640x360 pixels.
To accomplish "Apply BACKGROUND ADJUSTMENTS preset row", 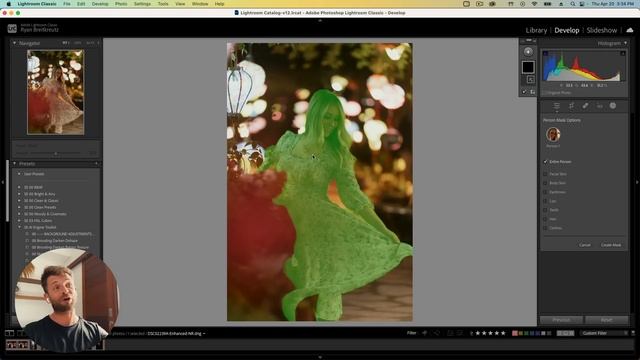I will coord(62,234).
